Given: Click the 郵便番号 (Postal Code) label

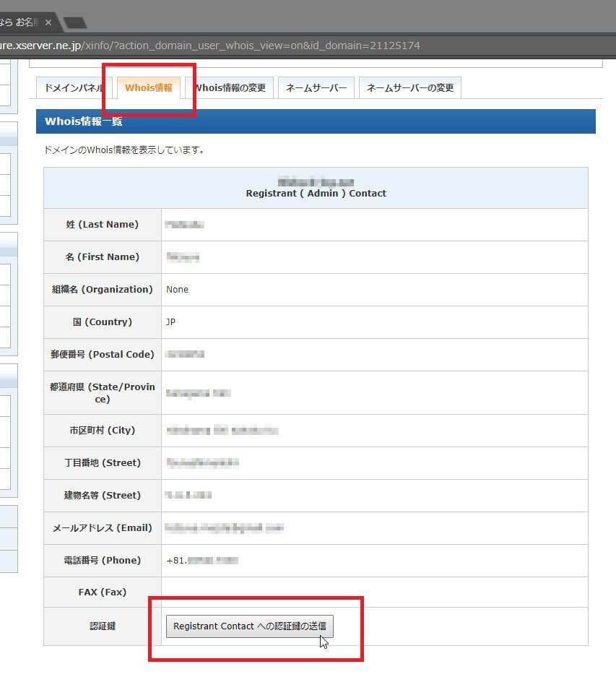Looking at the screenshot, I should coord(102,355).
